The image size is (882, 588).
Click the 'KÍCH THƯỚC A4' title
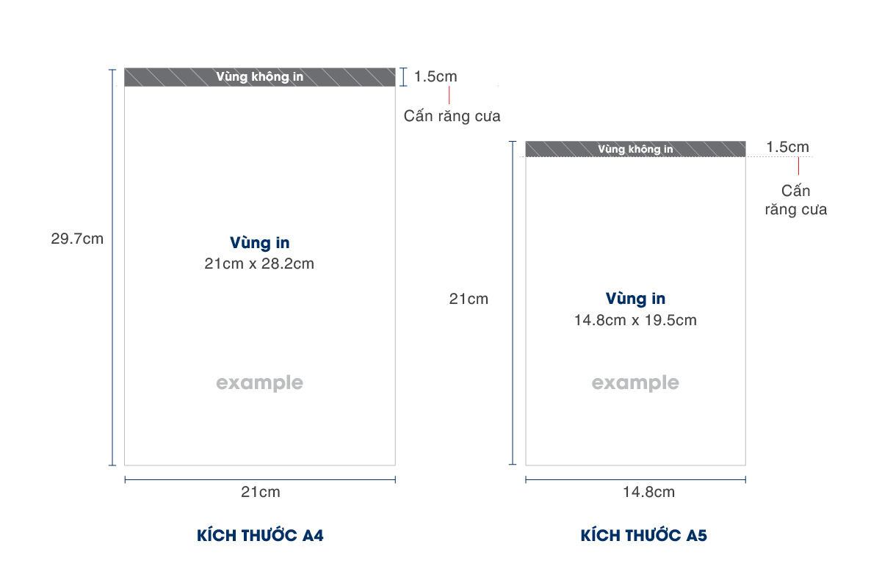[260, 535]
